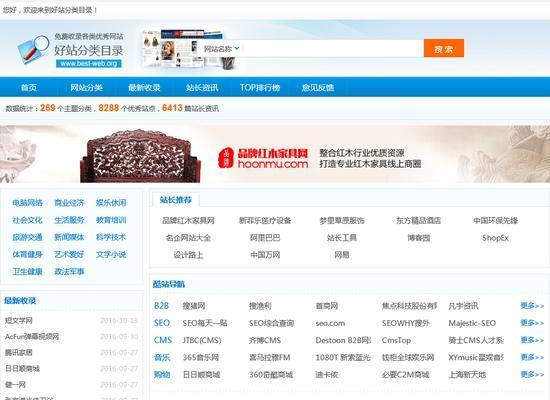Select the 电脑网络 category

(27, 203)
